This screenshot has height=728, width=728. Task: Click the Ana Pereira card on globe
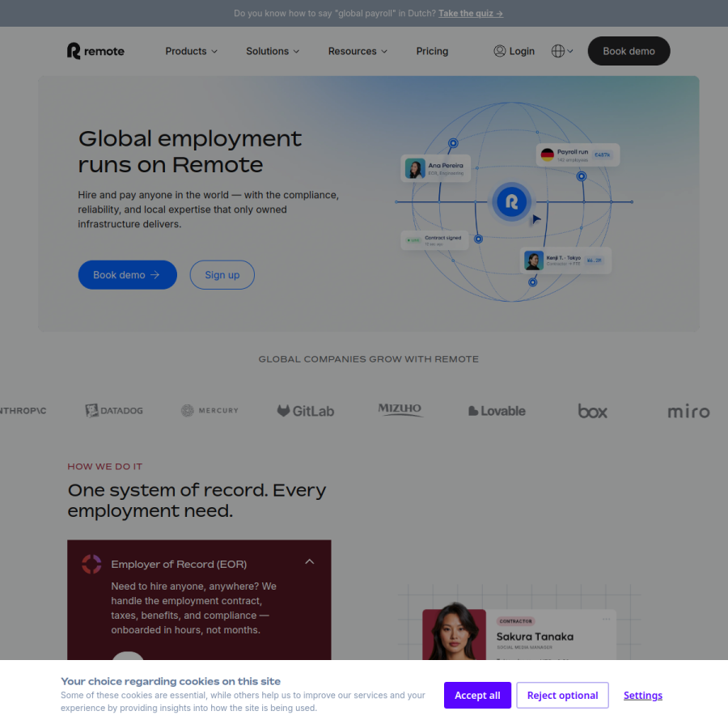(x=435, y=168)
